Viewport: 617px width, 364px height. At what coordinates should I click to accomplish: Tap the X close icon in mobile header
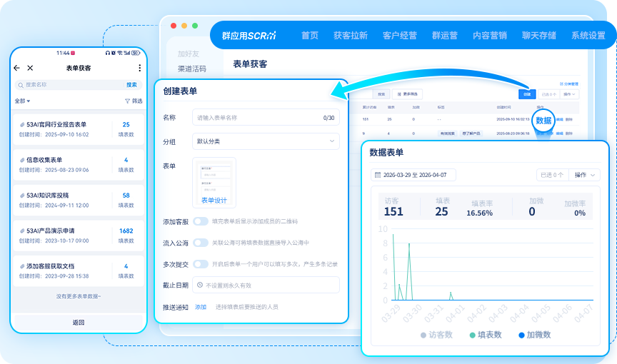pos(30,68)
